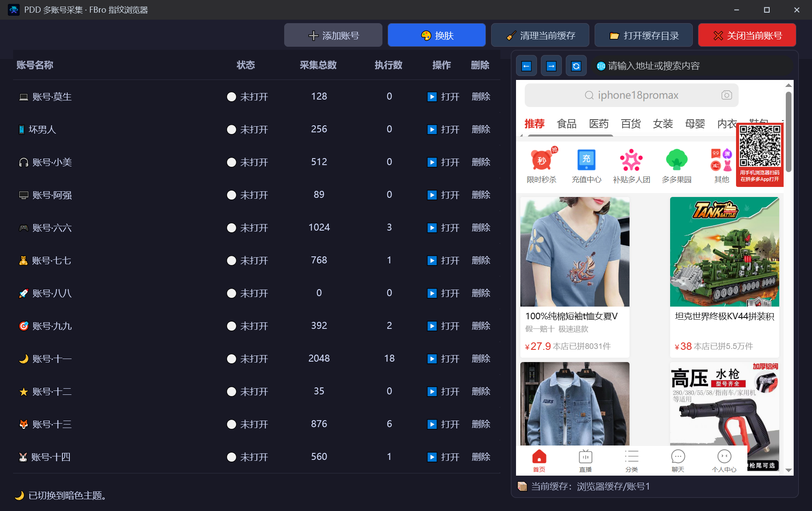Open 个人中心 profile icon
Image resolution: width=812 pixels, height=511 pixels.
724,457
